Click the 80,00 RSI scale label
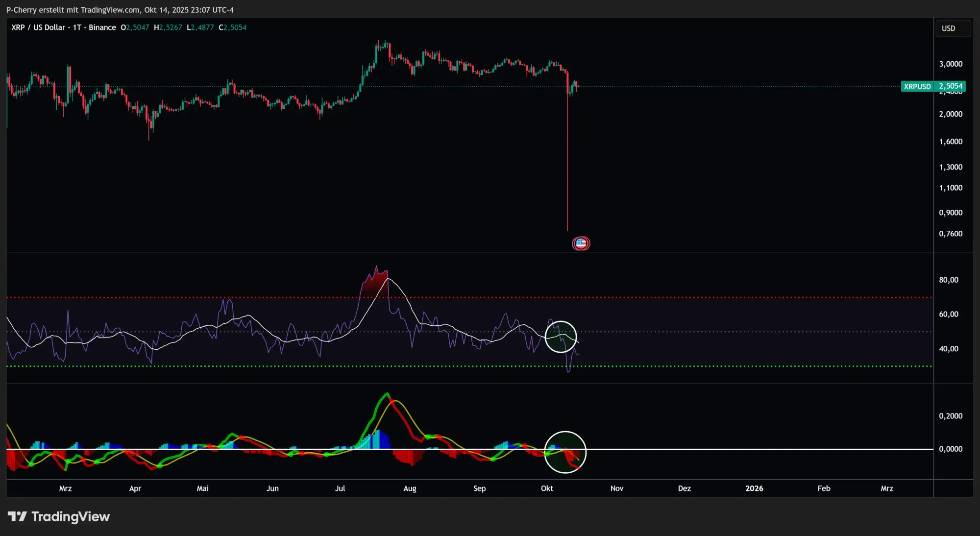The image size is (980, 536). point(948,280)
